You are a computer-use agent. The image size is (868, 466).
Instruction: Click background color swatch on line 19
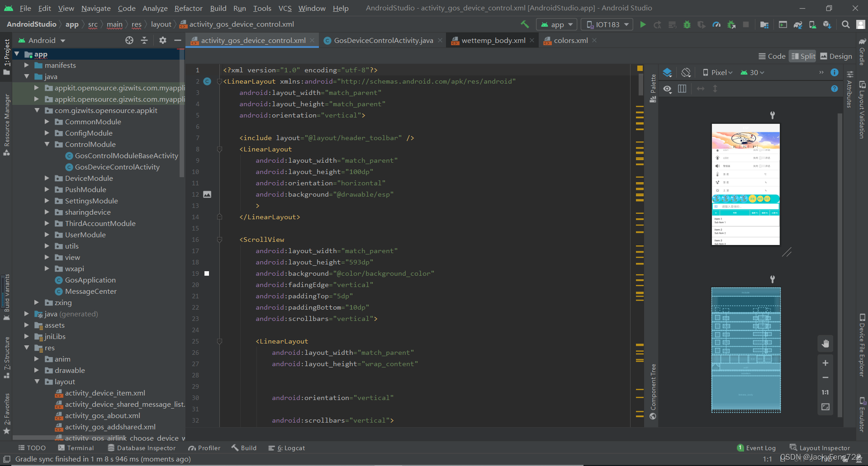point(207,273)
